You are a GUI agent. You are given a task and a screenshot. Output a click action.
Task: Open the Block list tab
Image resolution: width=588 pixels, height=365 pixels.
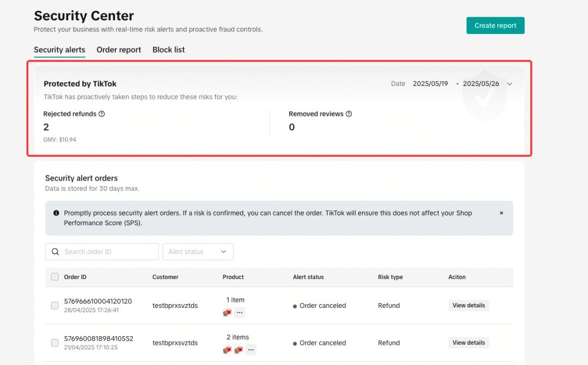coord(169,50)
